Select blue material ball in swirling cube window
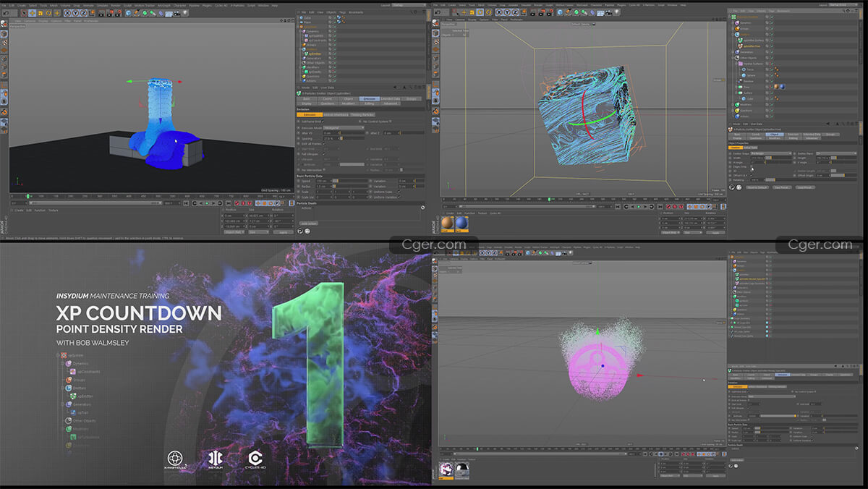This screenshot has width=868, height=489. click(461, 223)
